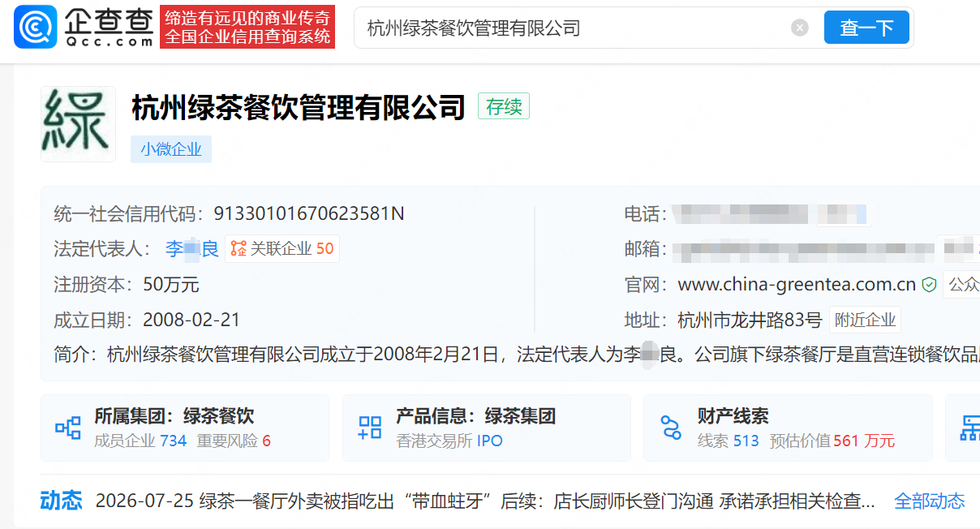Click the product grid-plus icon
The height and width of the screenshot is (529, 980).
click(370, 428)
